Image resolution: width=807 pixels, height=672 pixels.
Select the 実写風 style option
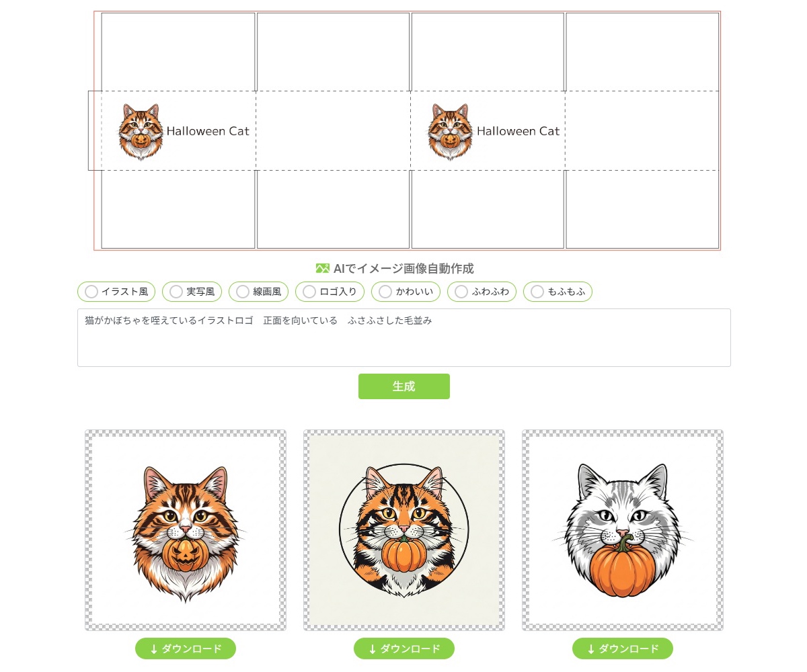(x=192, y=292)
